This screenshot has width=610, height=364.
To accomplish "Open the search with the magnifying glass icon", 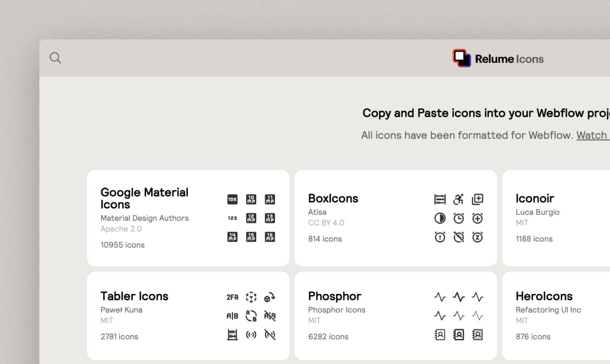I will click(x=55, y=58).
